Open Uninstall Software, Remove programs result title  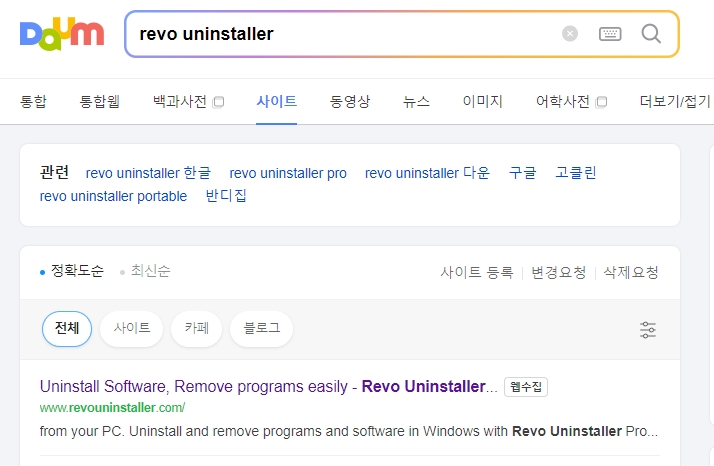coord(269,386)
